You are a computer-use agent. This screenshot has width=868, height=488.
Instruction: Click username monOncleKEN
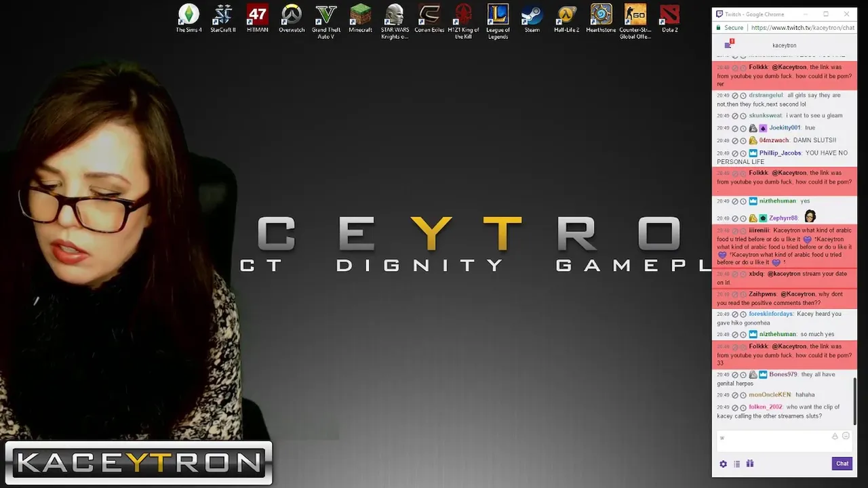point(770,394)
